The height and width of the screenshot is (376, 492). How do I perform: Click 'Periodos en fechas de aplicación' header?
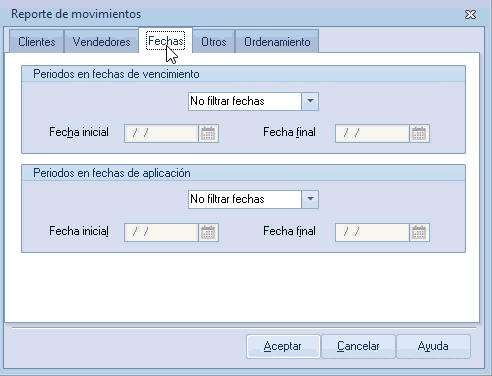point(112,173)
